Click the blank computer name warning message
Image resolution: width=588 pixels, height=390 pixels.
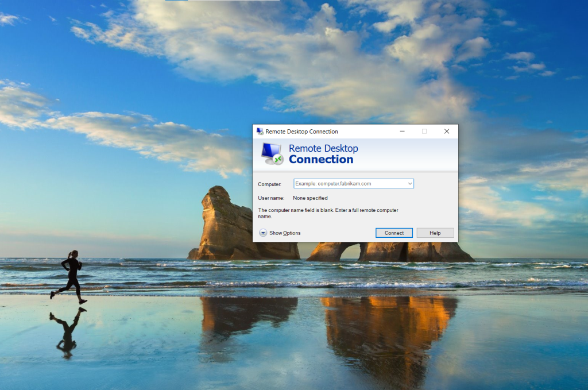click(x=328, y=213)
